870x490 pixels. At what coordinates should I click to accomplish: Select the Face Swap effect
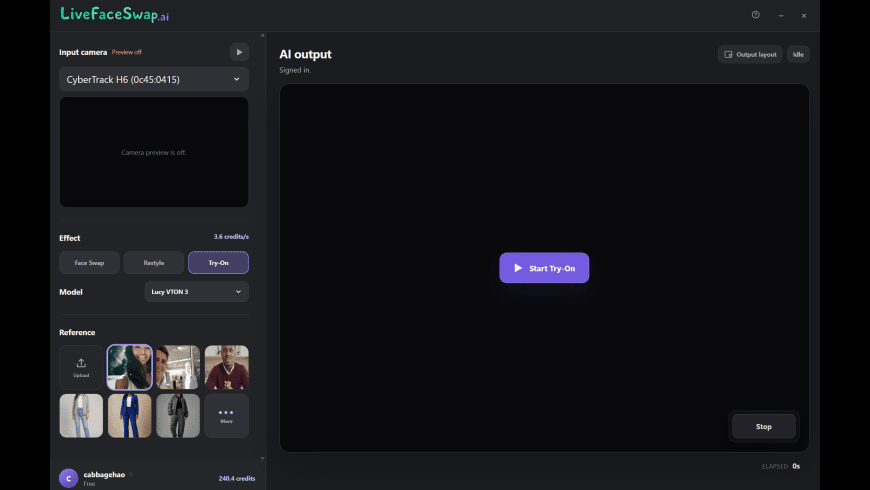coord(89,262)
